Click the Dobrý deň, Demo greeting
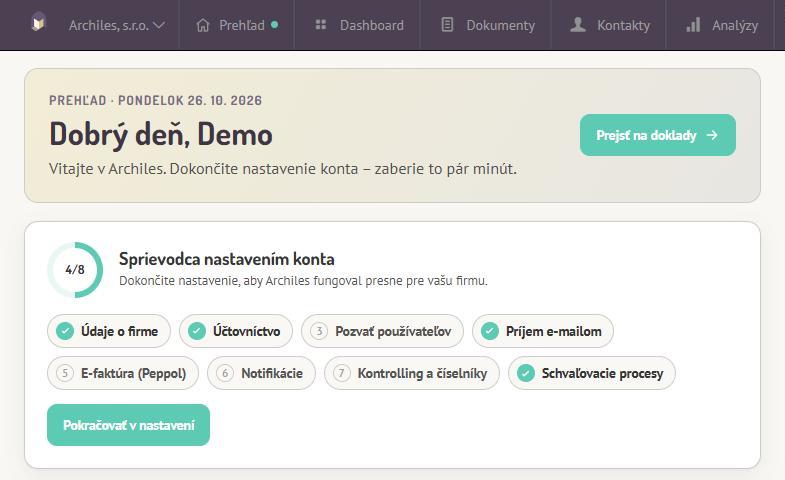 [x=161, y=135]
